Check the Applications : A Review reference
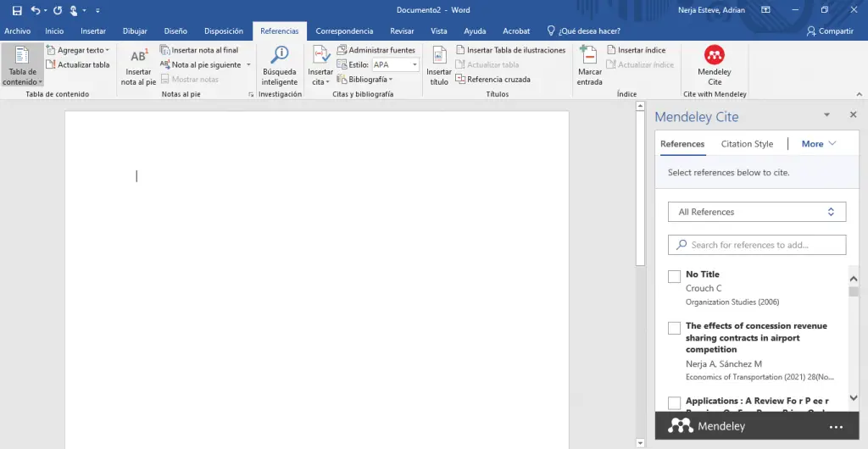 674,402
